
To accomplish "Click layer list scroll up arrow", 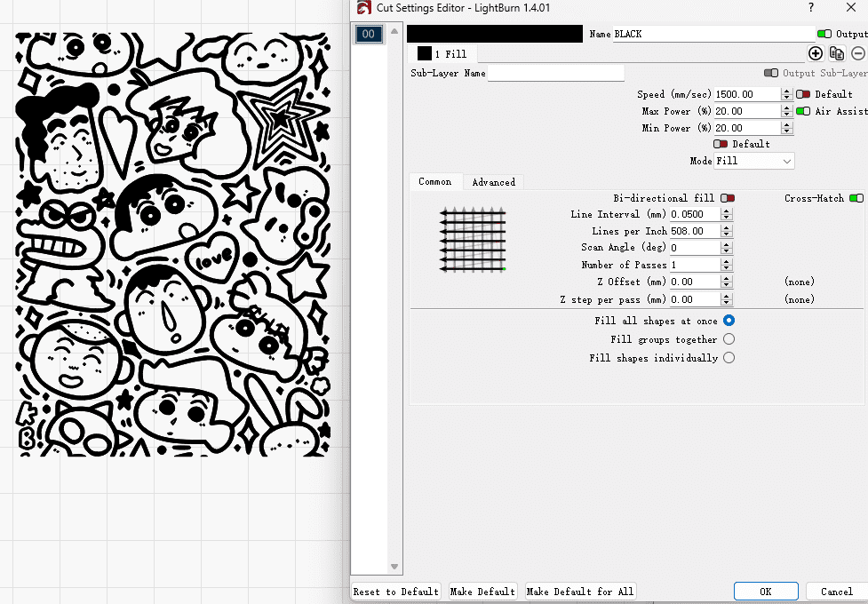I will (x=394, y=32).
